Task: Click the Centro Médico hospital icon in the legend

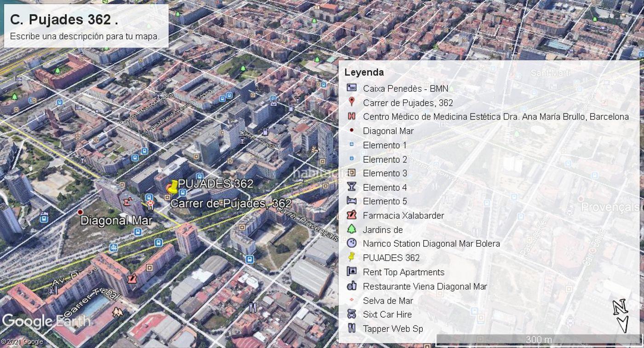Action: 352,116
